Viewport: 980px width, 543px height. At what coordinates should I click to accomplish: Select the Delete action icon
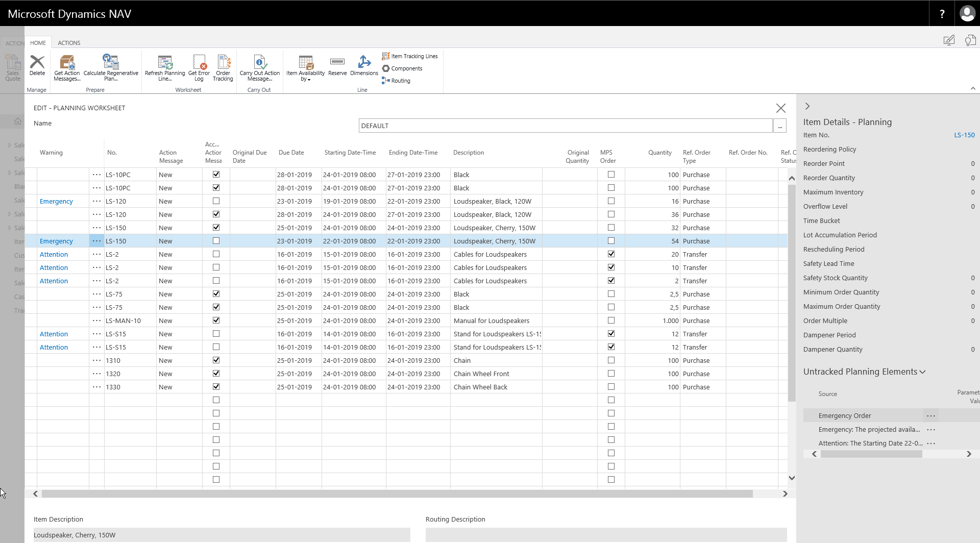tap(37, 66)
